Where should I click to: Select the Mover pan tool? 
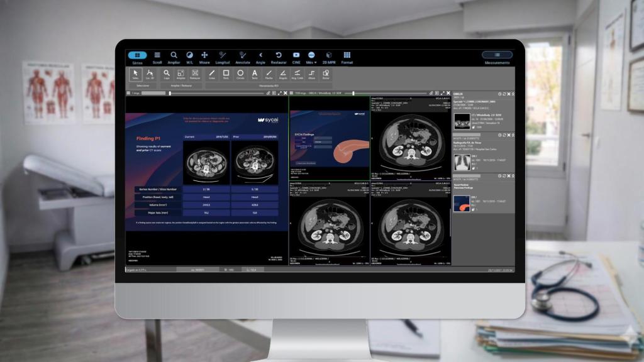[x=204, y=57]
